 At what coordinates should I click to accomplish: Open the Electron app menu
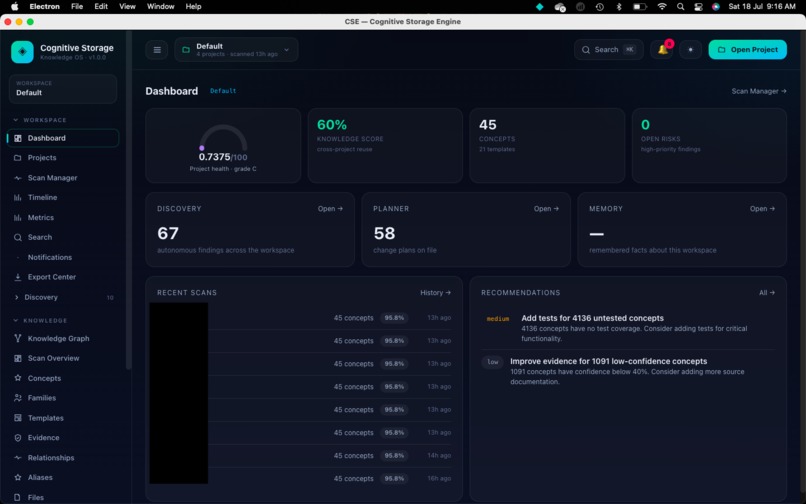45,7
